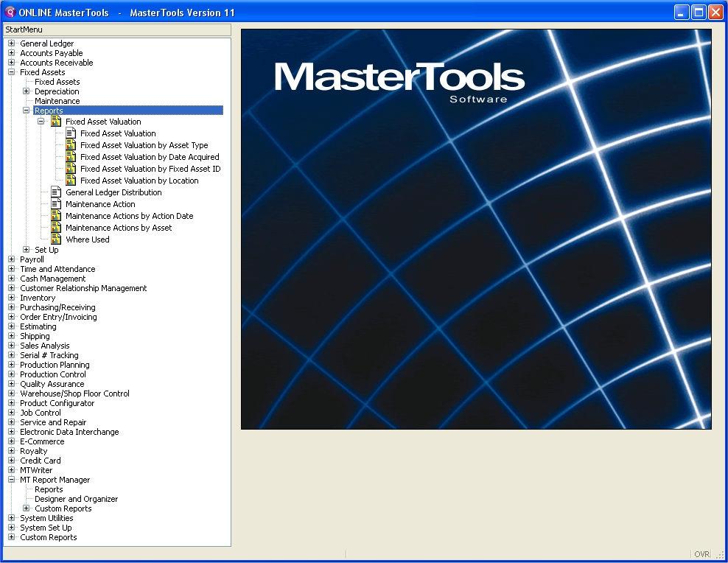Collapse the Fixed Assets module

[12, 72]
